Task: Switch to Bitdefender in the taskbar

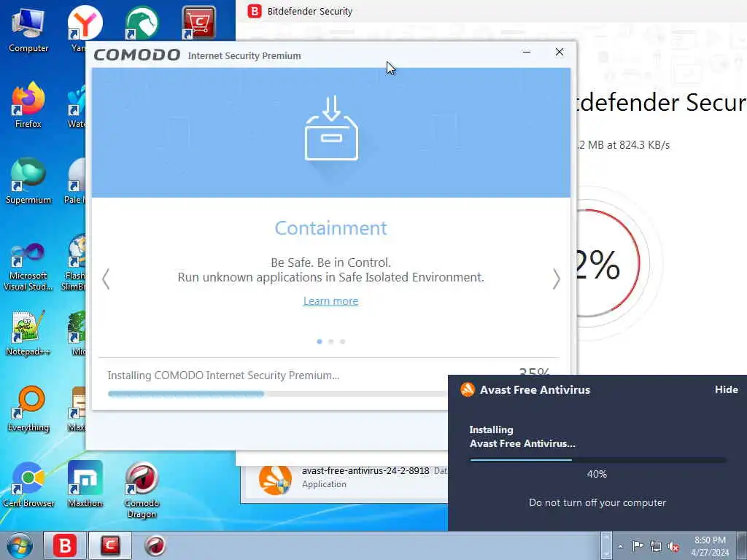Action: pyautogui.click(x=65, y=545)
